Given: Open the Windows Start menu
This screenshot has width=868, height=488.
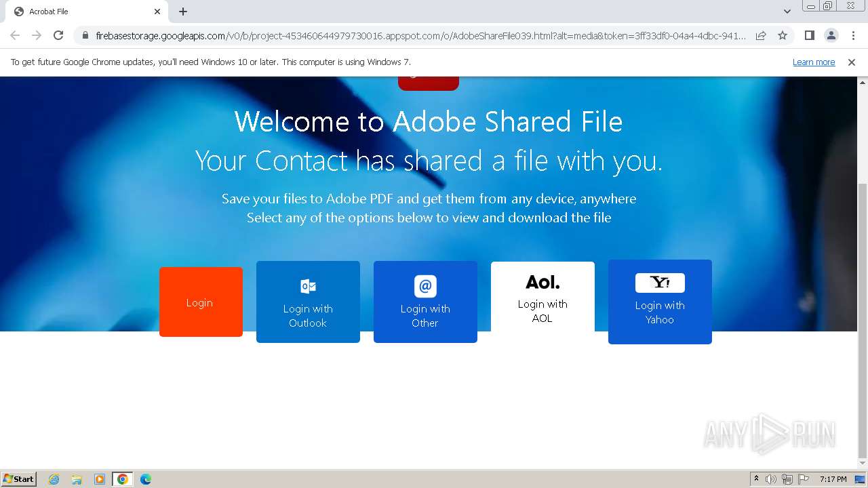Looking at the screenshot, I should pos(18,479).
